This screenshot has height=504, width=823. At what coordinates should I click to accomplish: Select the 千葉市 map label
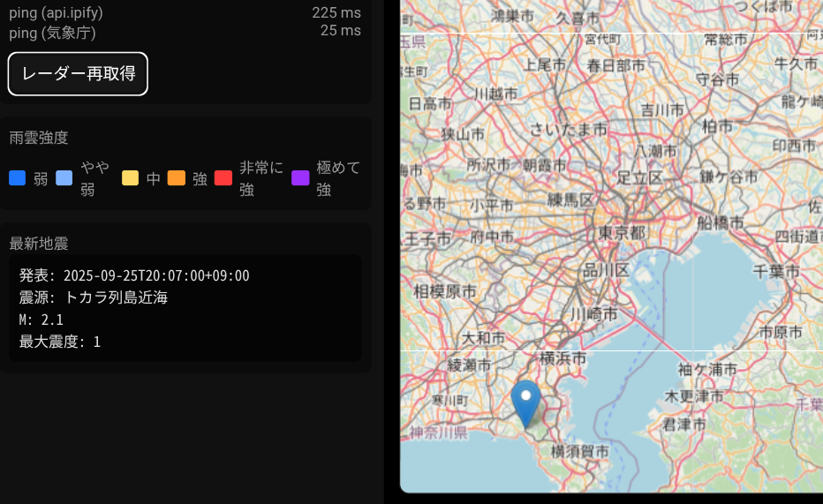775,271
